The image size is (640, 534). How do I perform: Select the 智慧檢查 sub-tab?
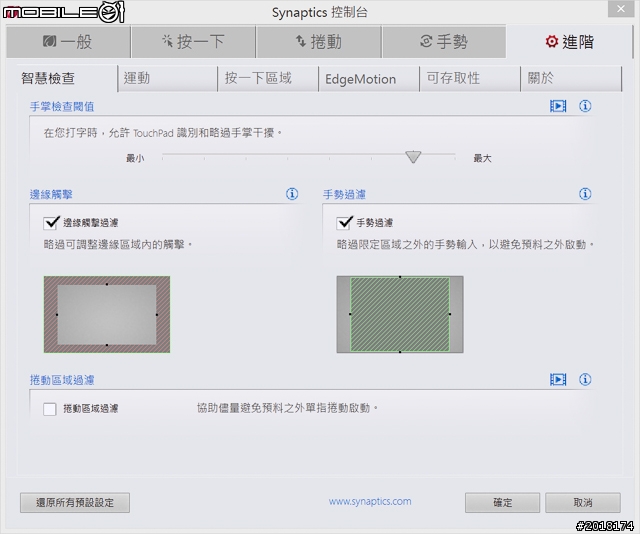(x=67, y=78)
